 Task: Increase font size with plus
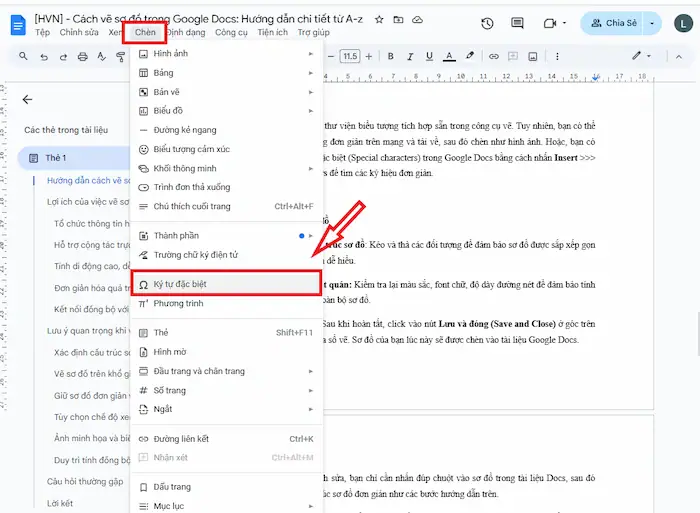coord(369,56)
